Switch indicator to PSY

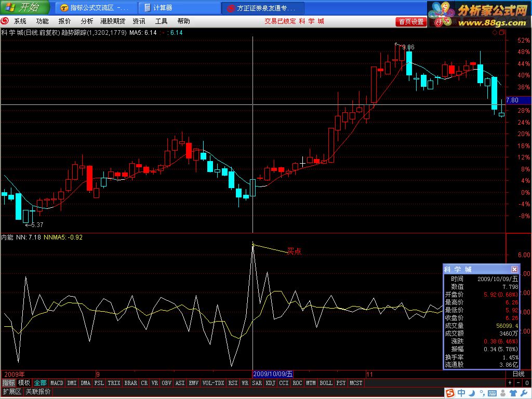point(341,383)
